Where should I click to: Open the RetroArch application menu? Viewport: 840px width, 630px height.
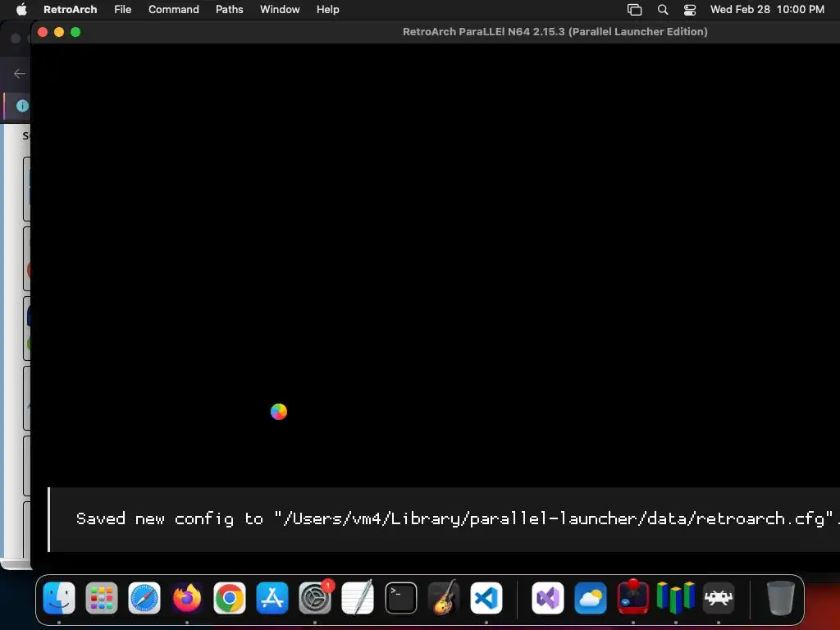tap(71, 9)
